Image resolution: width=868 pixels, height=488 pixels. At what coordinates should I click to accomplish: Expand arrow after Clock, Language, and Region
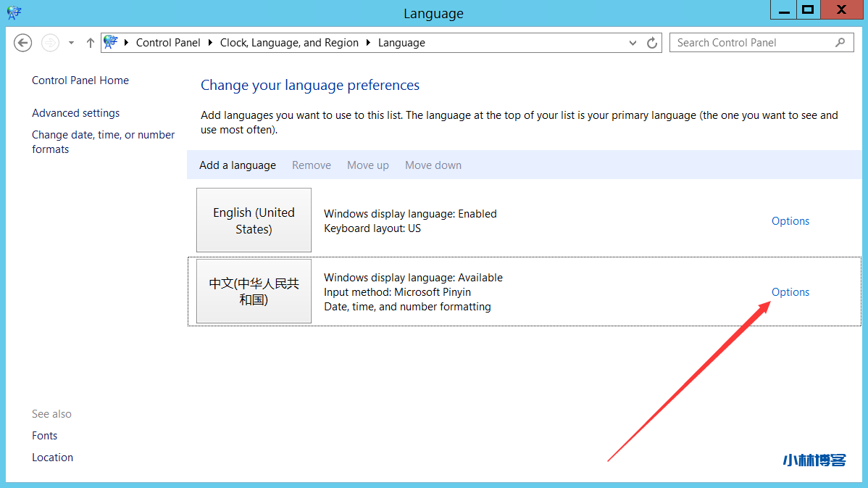tap(369, 43)
